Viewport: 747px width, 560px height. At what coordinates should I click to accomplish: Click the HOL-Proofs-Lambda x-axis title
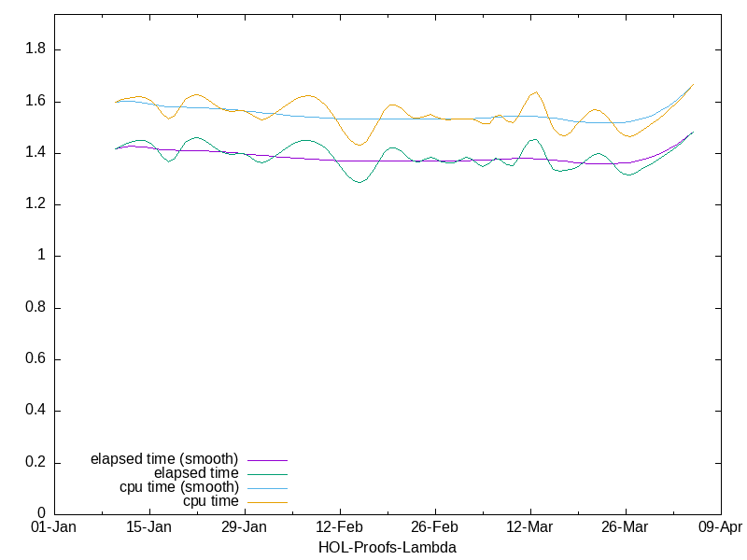[x=388, y=547]
